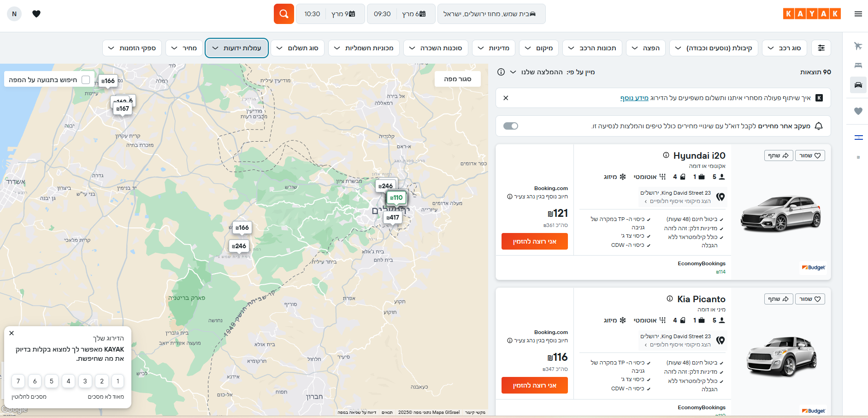Screen dimensions: 868x418
Task: Open the favorites heart icon in header
Action: click(36, 14)
